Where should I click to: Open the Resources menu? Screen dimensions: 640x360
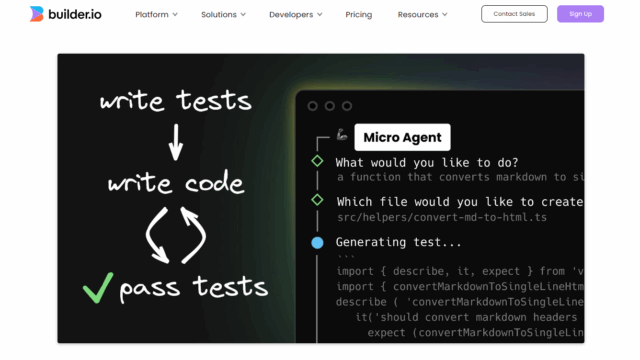pyautogui.click(x=418, y=15)
